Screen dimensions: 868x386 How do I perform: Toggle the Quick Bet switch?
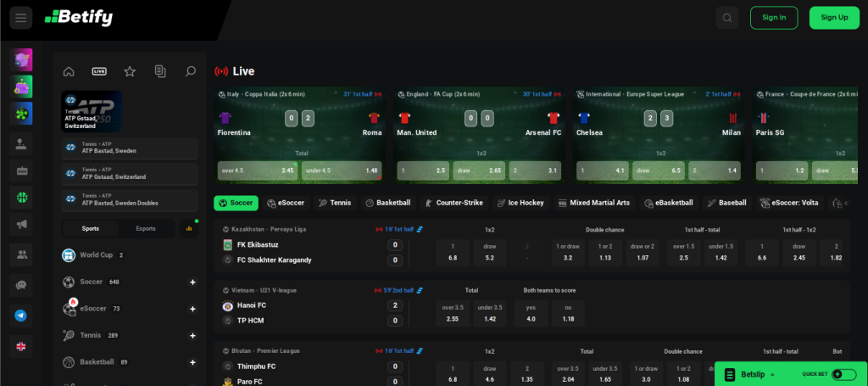(x=843, y=374)
